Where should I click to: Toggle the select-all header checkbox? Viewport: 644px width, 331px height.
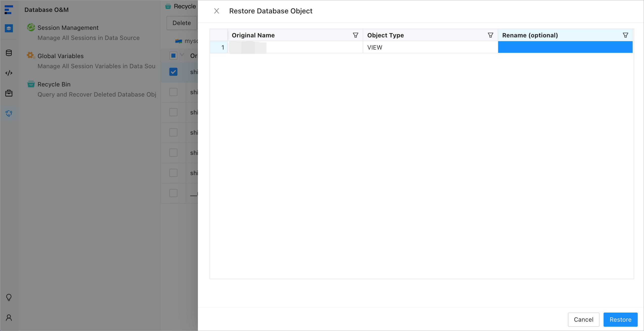[173, 56]
